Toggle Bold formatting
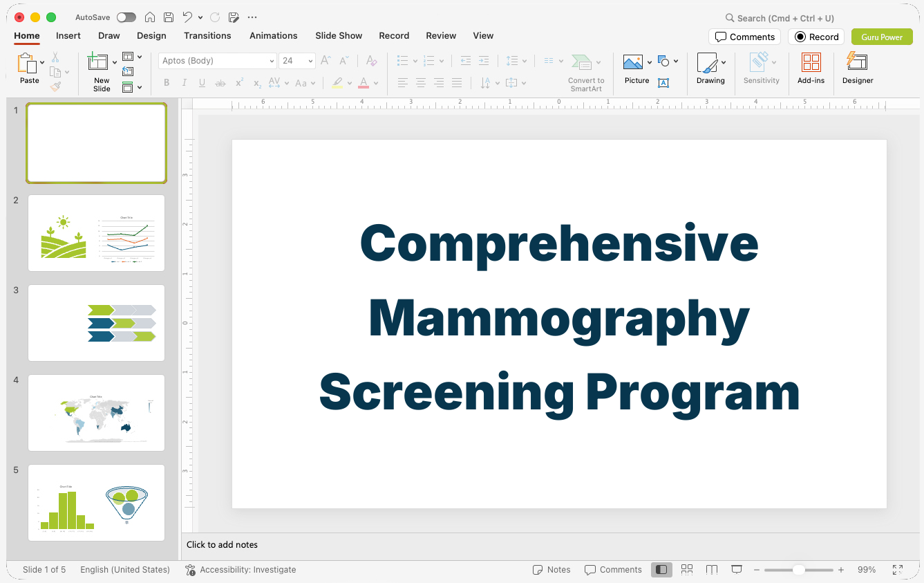This screenshot has height=583, width=924. coord(167,83)
